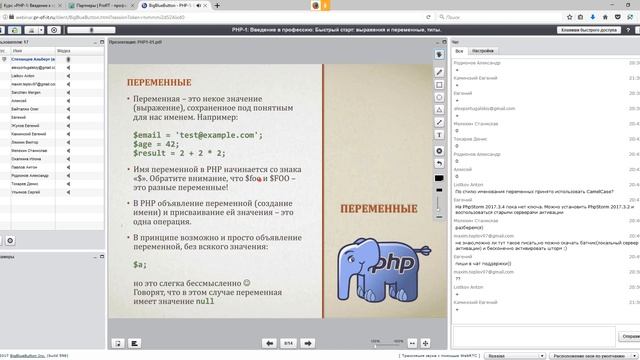
Task: Select the text annotation tool
Action: pos(439,135)
